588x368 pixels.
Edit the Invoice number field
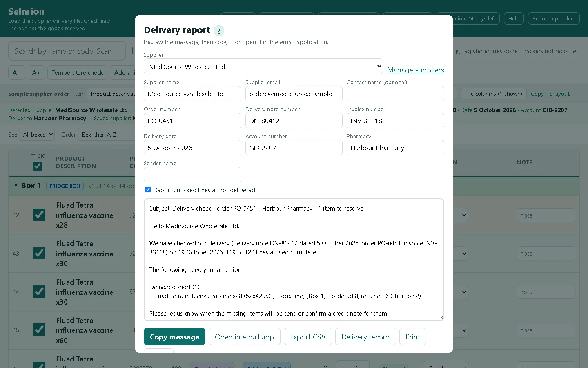coord(395,121)
